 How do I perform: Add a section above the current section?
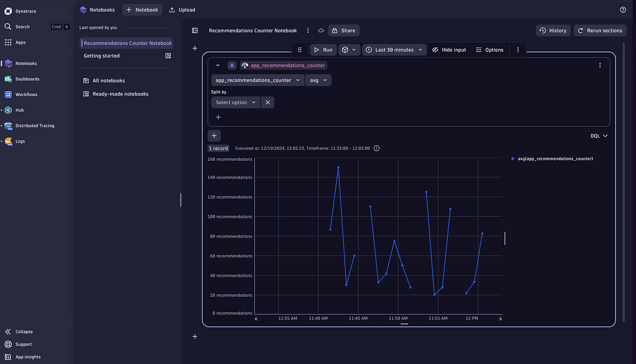195,48
